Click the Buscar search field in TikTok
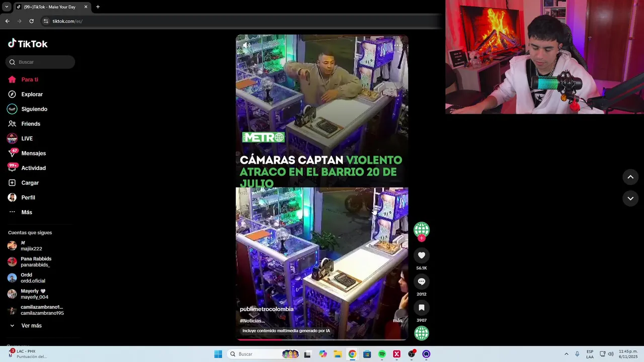Viewport: 644px width, 362px height. [40, 62]
